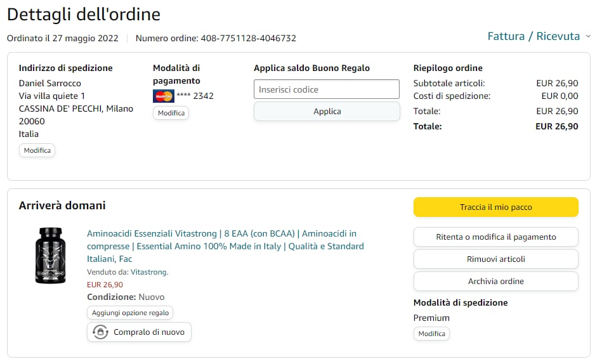Click Modifica under Modalità di pagamento
Screen dimensions: 602x364
(x=171, y=113)
